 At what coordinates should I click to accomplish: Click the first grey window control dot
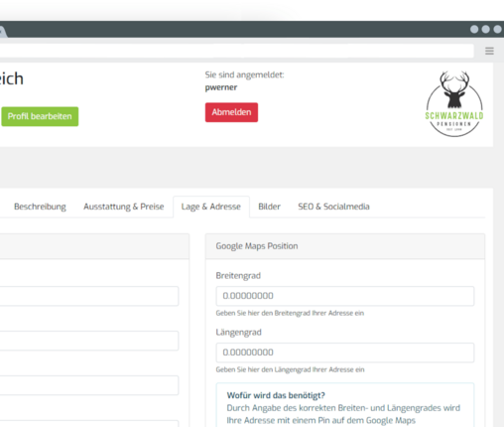(x=474, y=30)
